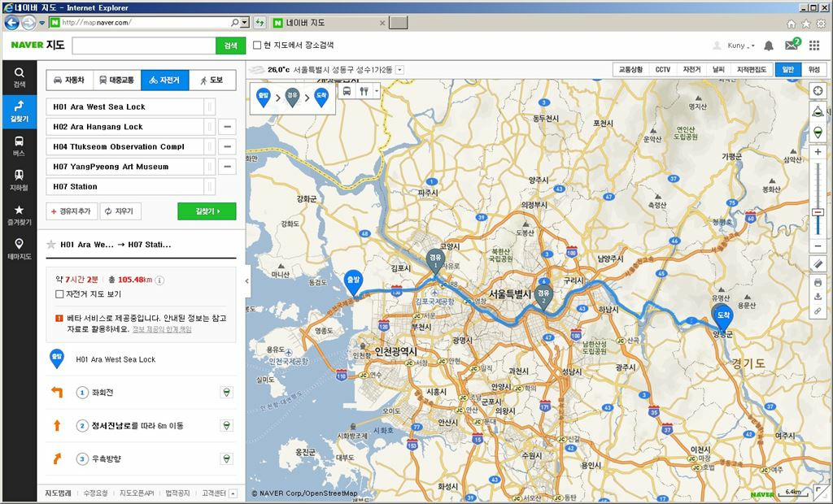Open the street view panorama icon

(x=818, y=111)
